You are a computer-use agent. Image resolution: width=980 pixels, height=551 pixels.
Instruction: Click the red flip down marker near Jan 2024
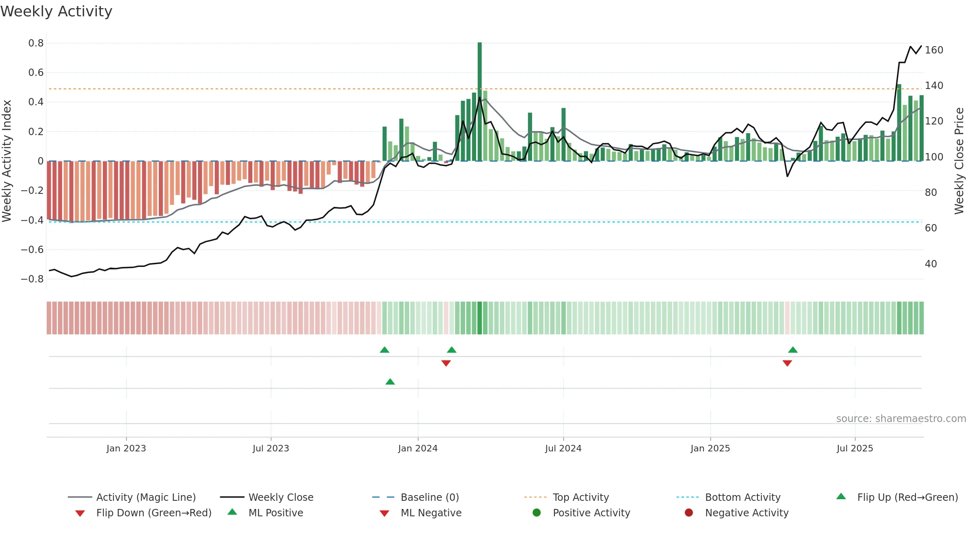[446, 363]
